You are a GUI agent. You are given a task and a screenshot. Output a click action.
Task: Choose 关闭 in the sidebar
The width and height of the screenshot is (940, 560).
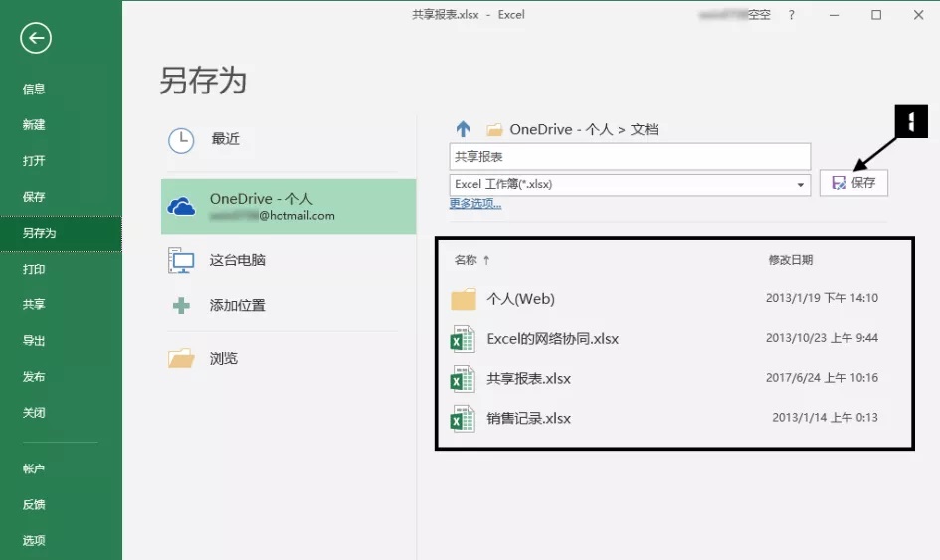click(x=34, y=413)
